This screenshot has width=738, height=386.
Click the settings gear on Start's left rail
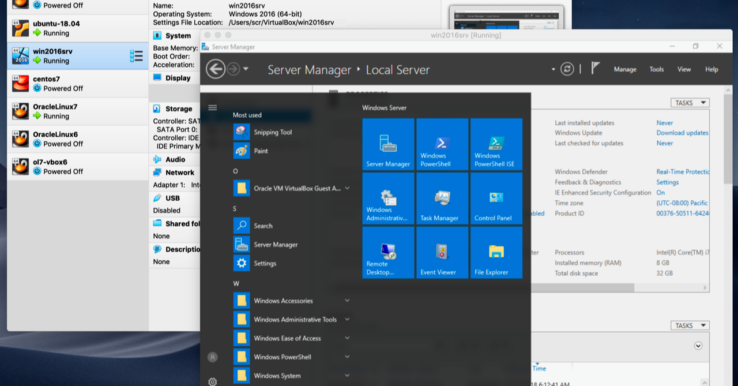(213, 381)
